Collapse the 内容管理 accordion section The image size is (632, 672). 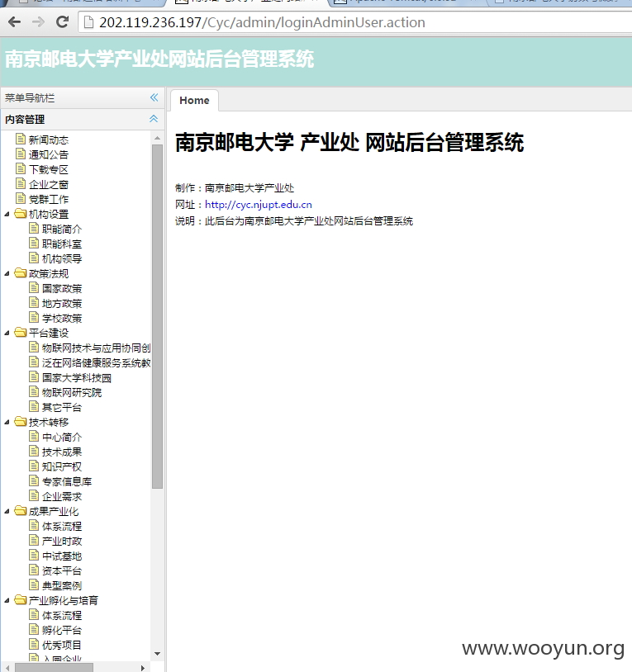[x=154, y=119]
